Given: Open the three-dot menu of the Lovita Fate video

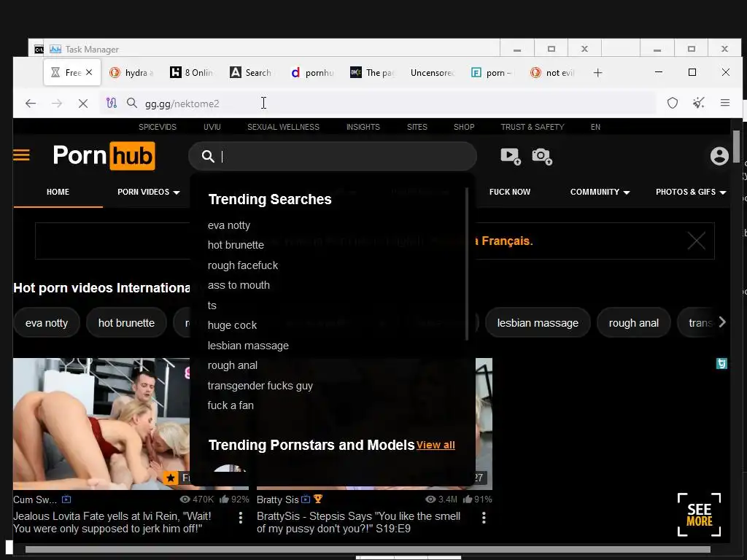Looking at the screenshot, I should coord(241,518).
